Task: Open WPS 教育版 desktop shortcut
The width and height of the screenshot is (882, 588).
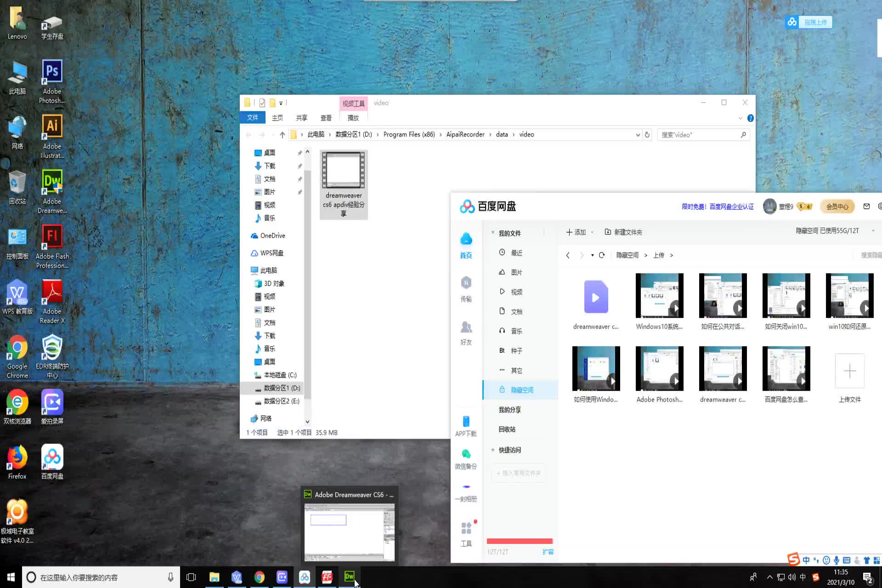Action: click(17, 297)
